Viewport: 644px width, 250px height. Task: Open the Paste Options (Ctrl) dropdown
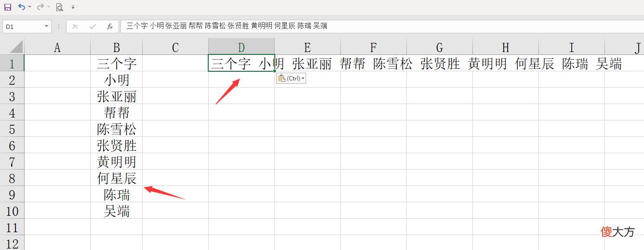291,79
